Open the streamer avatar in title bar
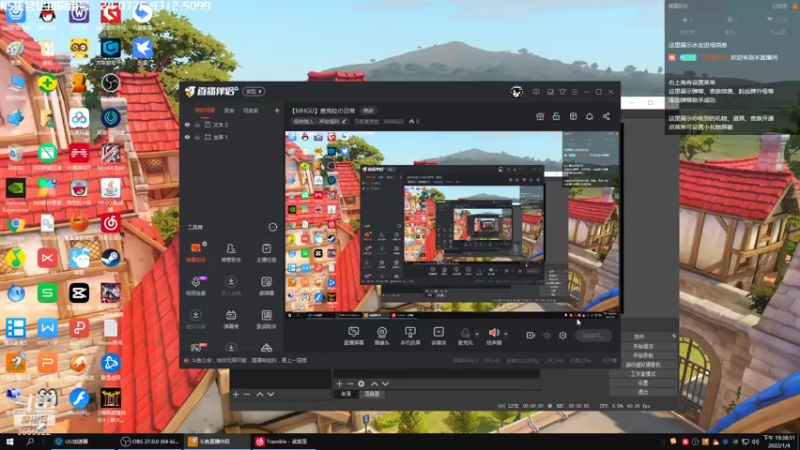The height and width of the screenshot is (450, 800). click(x=516, y=92)
